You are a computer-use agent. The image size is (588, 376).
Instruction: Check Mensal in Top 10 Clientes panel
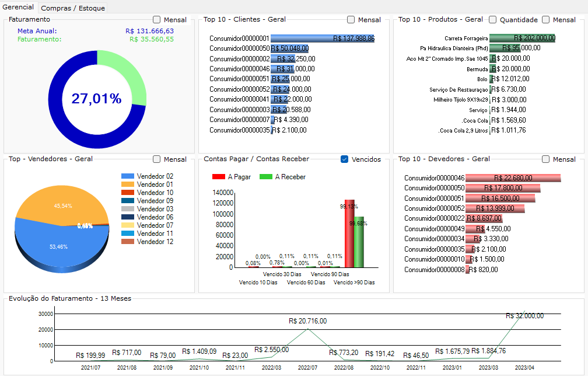click(351, 20)
